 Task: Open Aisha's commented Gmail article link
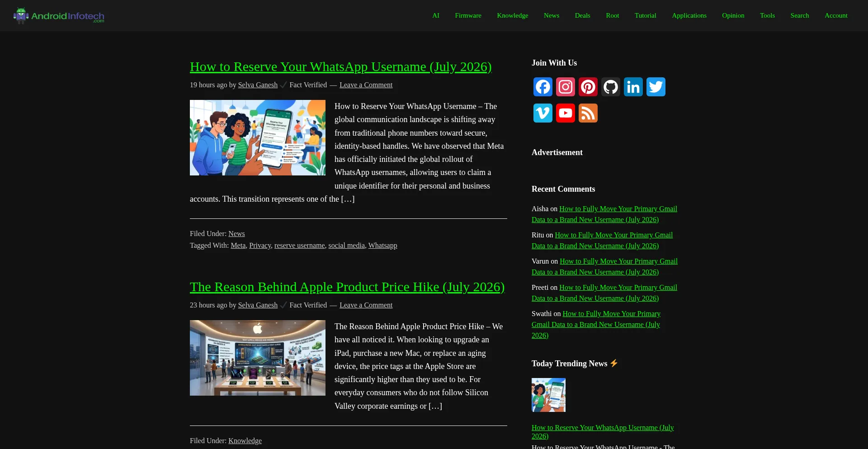tap(604, 214)
